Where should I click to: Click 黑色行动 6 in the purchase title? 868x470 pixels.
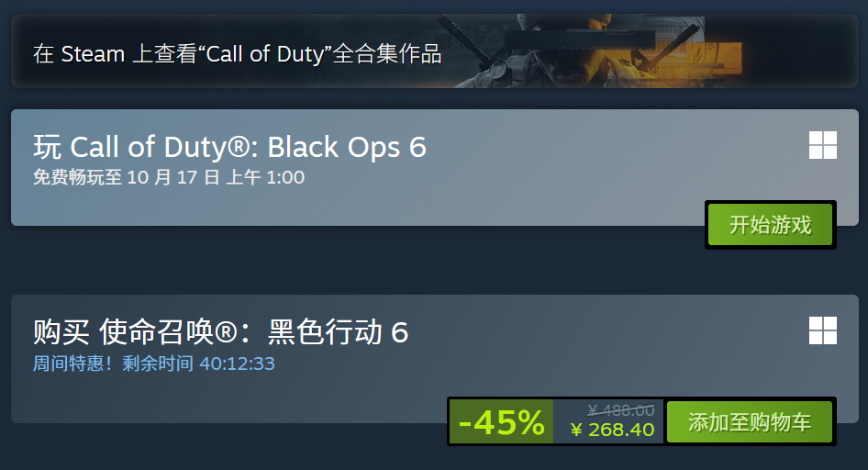[x=338, y=332]
